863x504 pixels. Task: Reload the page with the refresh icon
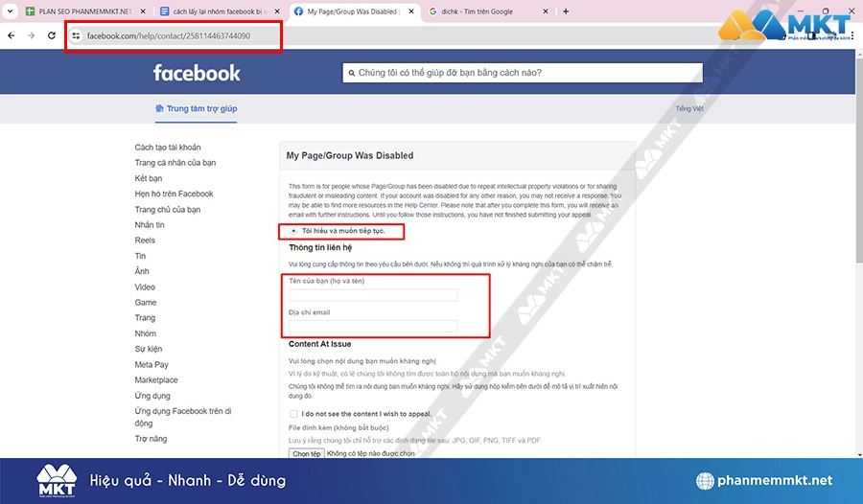(x=51, y=35)
